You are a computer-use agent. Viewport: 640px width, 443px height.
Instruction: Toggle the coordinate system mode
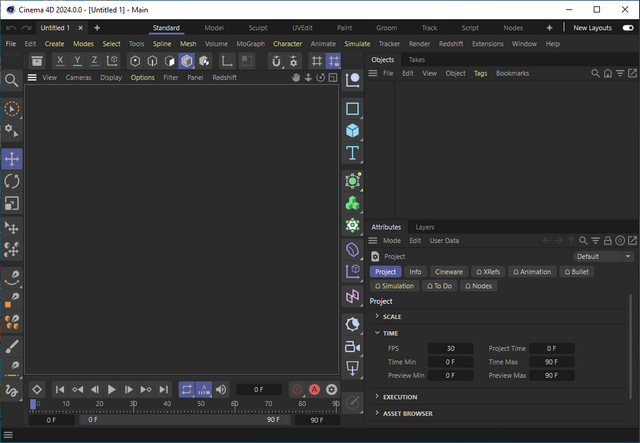coord(112,61)
